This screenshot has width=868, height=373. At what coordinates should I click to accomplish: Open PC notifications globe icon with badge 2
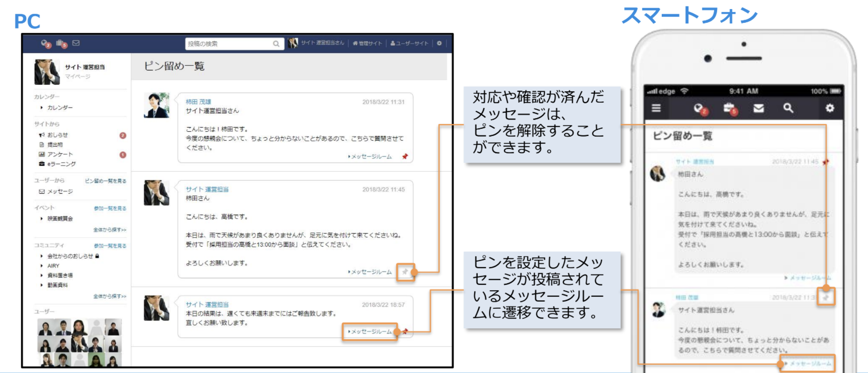(x=46, y=44)
